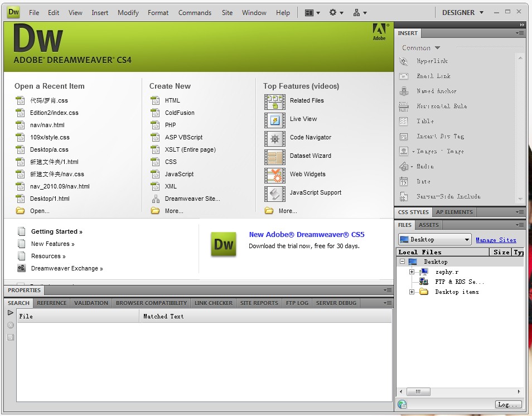The height and width of the screenshot is (416, 532).
Task: Click the green Find play arrow in Search panel
Action: point(11,312)
